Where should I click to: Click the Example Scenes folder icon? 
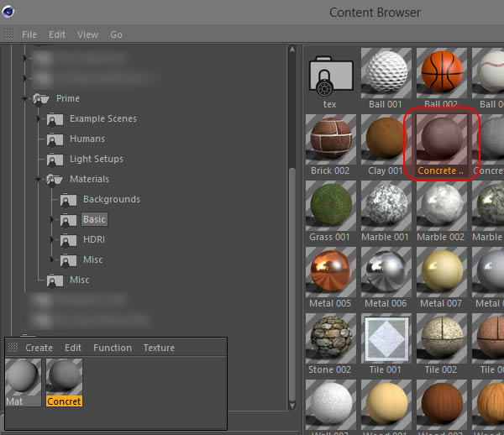click(x=55, y=119)
